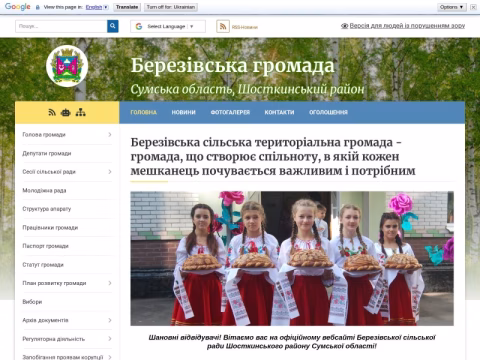
Task: Open the НОВИНИ tab
Action: (x=184, y=112)
